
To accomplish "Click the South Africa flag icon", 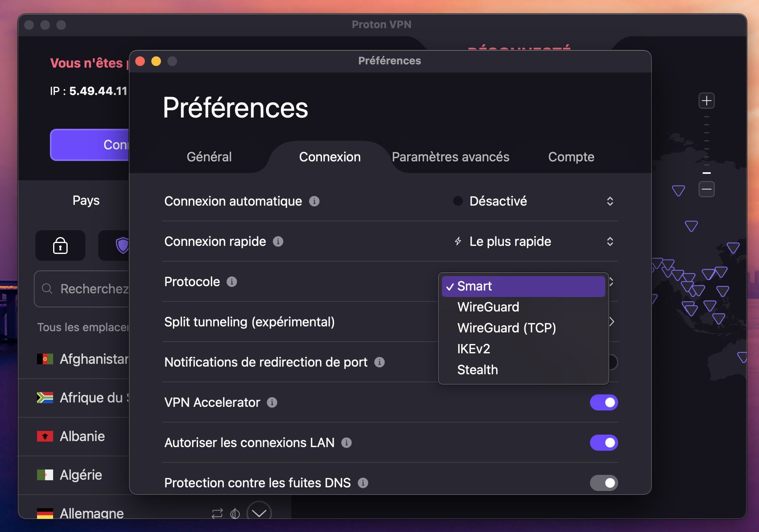I will point(45,398).
